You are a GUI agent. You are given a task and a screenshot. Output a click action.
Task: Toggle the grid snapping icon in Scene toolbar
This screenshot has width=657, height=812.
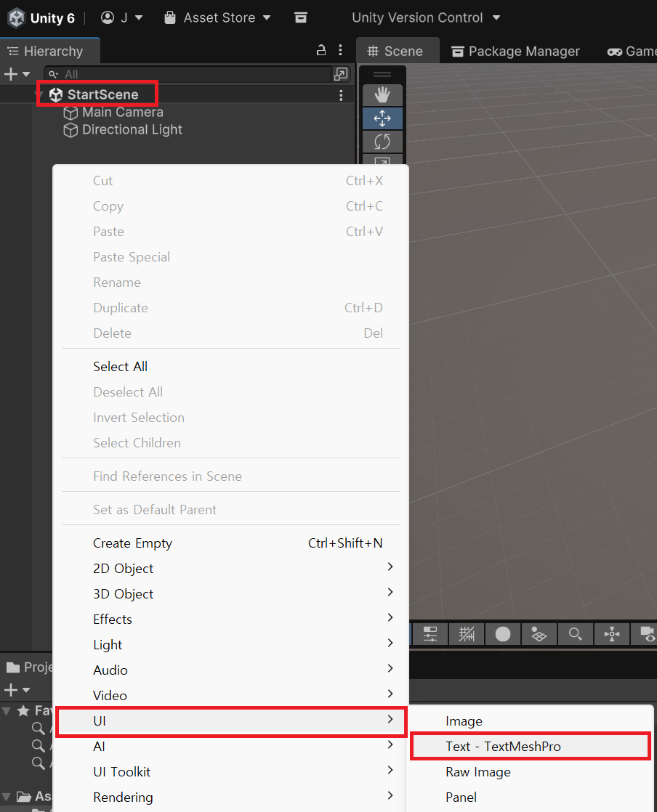[467, 634]
